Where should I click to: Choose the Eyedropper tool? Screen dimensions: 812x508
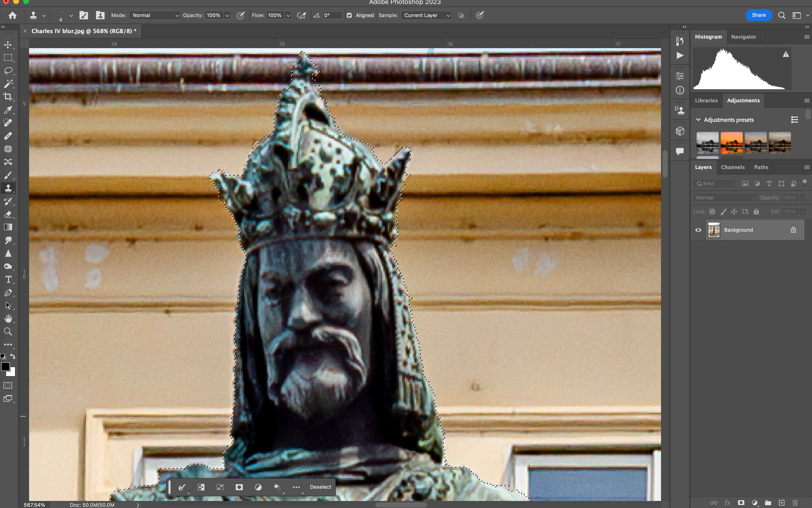coord(8,110)
